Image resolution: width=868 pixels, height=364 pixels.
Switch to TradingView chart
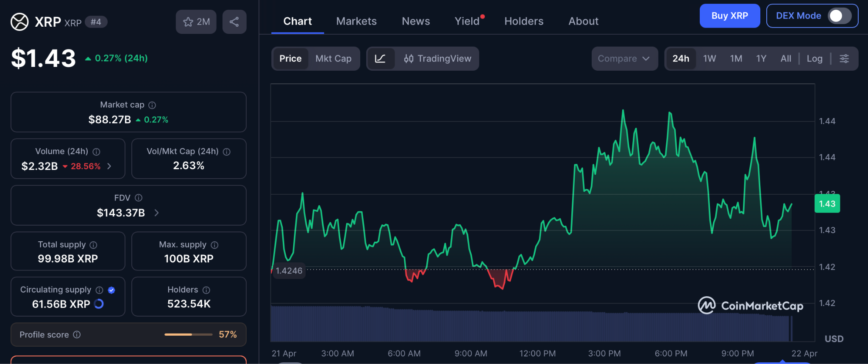[437, 58]
